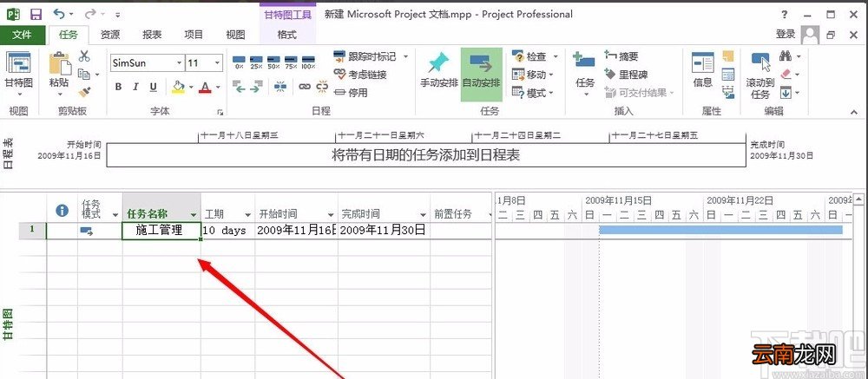Click red font color button

pos(206,87)
